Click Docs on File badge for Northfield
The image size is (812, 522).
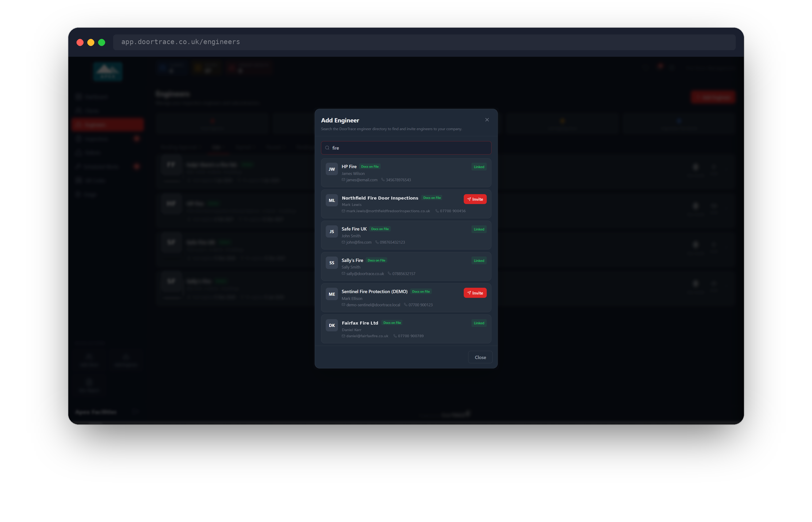click(432, 198)
